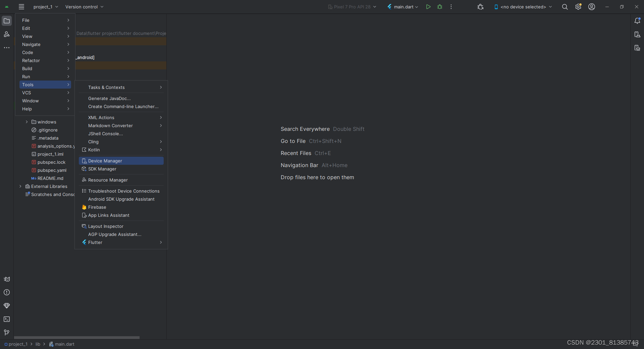Open the Navigate menu
Screen dimensions: 644x349
(45, 44)
